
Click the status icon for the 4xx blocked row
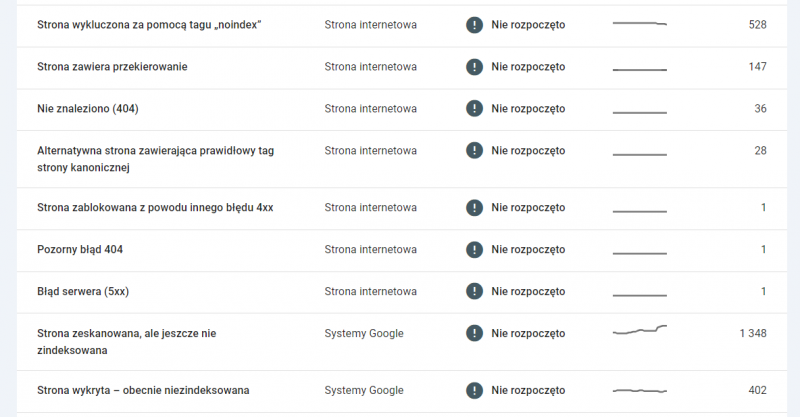pos(474,208)
